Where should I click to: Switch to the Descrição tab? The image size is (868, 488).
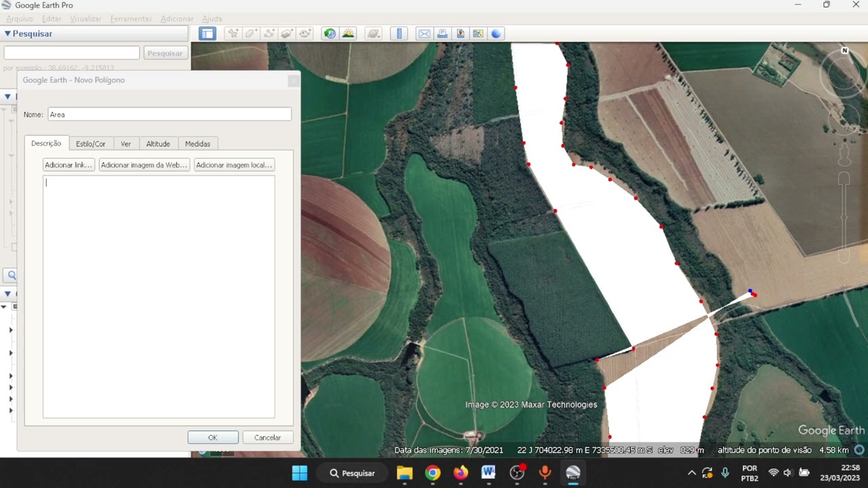point(46,143)
